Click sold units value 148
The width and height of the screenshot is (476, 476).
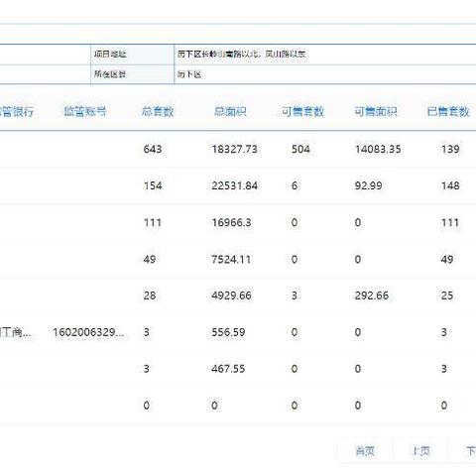pos(450,185)
